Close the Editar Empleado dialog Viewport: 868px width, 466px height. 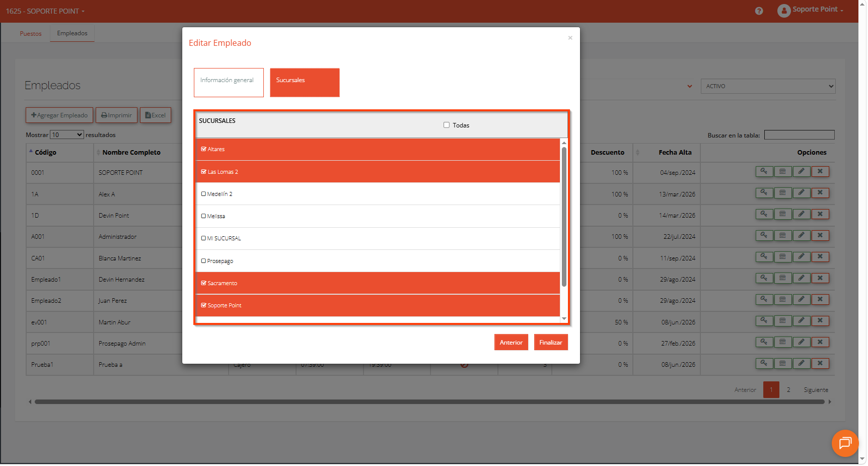pos(570,38)
